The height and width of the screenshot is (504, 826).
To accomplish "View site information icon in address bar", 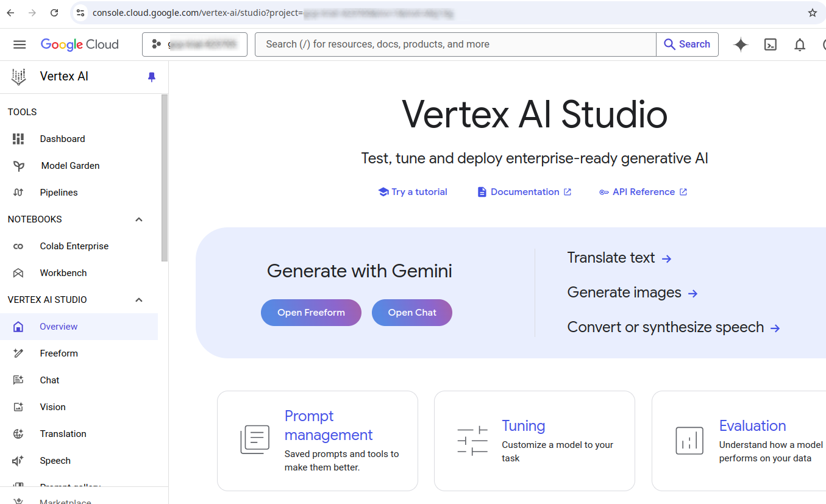I will 80,13.
